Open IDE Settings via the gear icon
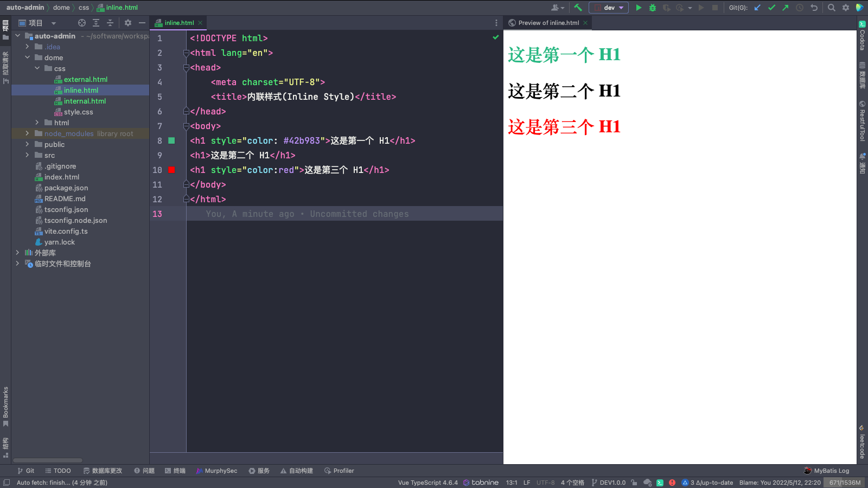 tap(845, 8)
